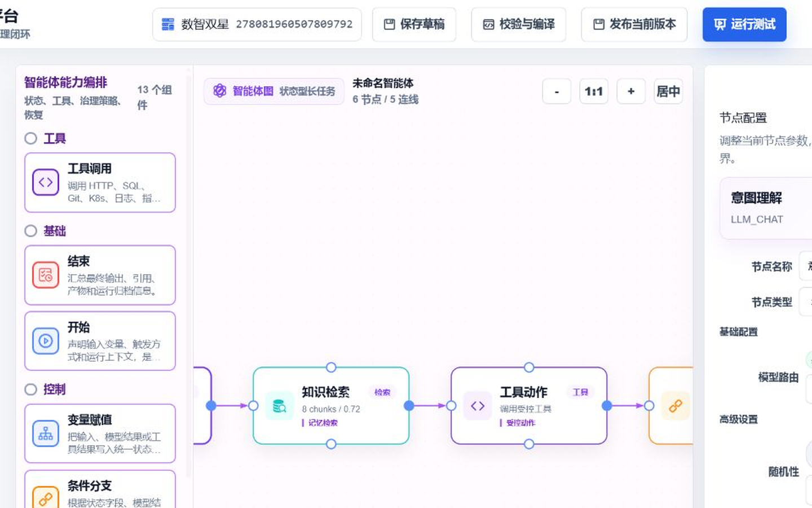Click the 校验与编译 code icon

[x=488, y=24]
